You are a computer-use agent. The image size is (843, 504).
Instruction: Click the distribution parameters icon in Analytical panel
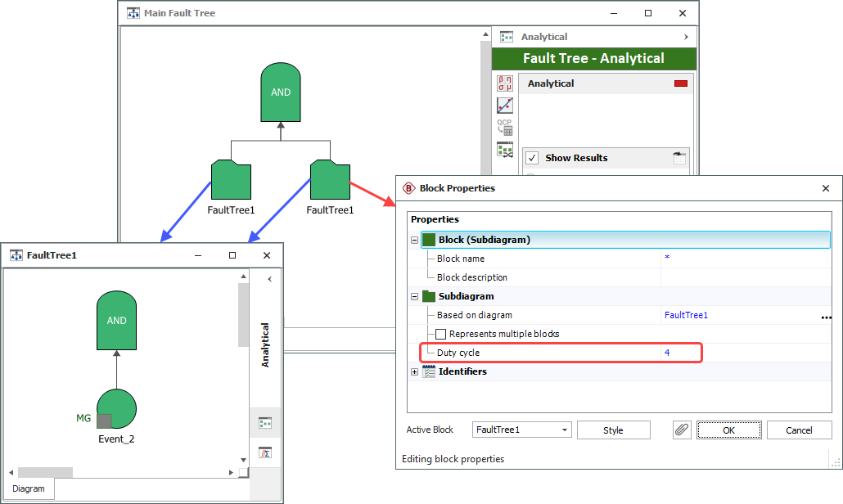[x=505, y=83]
